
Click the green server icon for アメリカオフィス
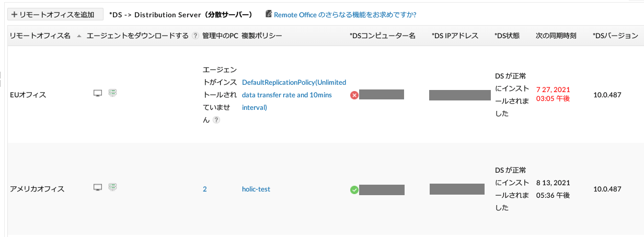pyautogui.click(x=112, y=187)
